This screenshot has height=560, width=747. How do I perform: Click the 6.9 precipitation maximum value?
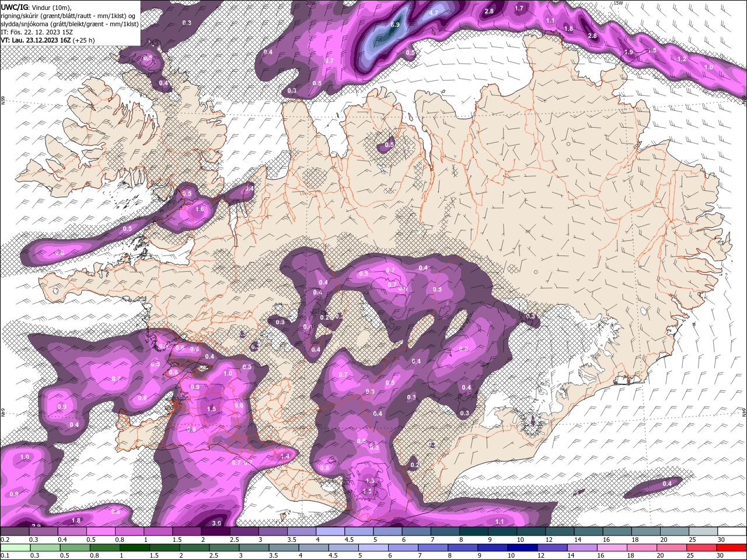tap(395, 24)
